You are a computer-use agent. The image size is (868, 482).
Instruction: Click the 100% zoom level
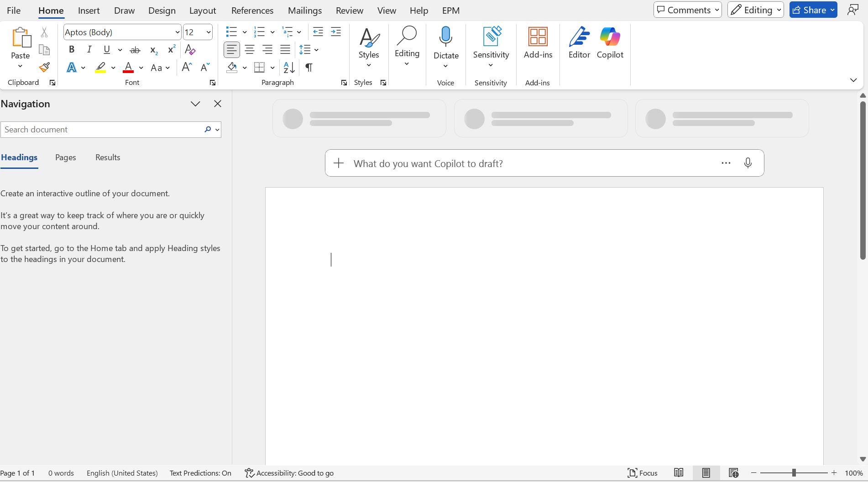854,473
